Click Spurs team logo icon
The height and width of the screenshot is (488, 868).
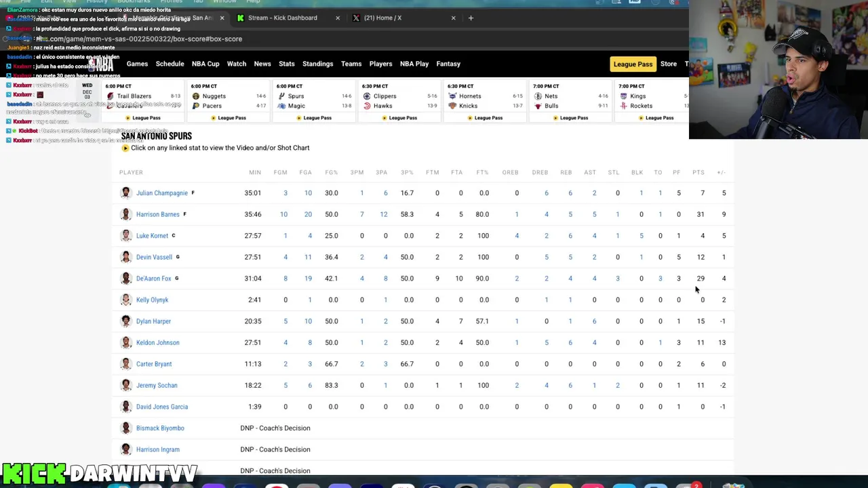coord(281,96)
